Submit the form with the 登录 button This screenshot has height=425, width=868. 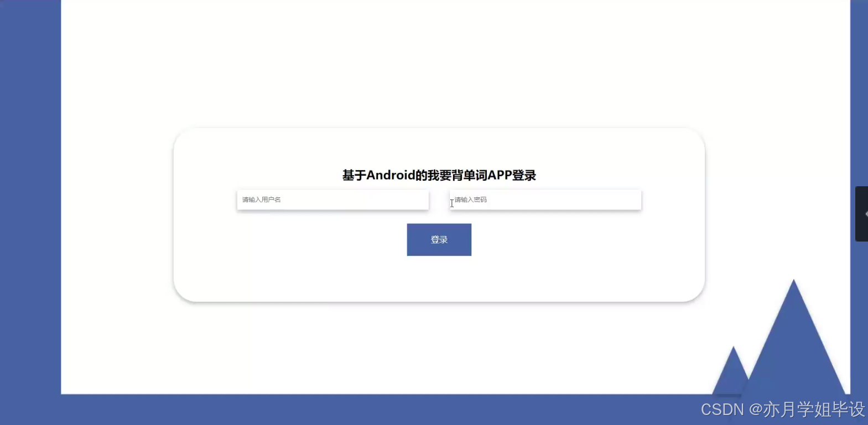(439, 240)
